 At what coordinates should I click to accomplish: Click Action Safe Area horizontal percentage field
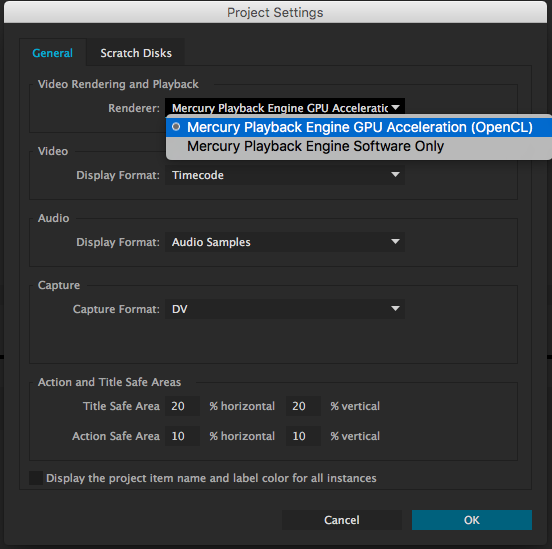point(182,436)
